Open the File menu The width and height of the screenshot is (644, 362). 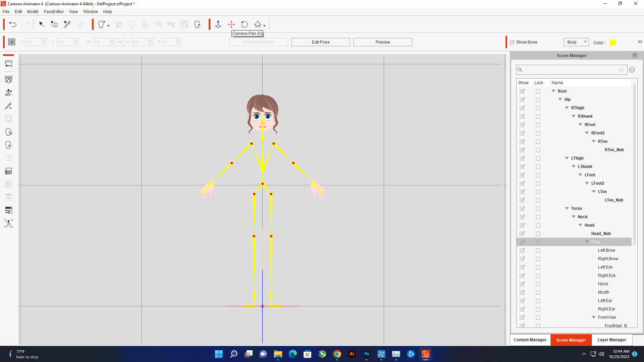[6, 11]
